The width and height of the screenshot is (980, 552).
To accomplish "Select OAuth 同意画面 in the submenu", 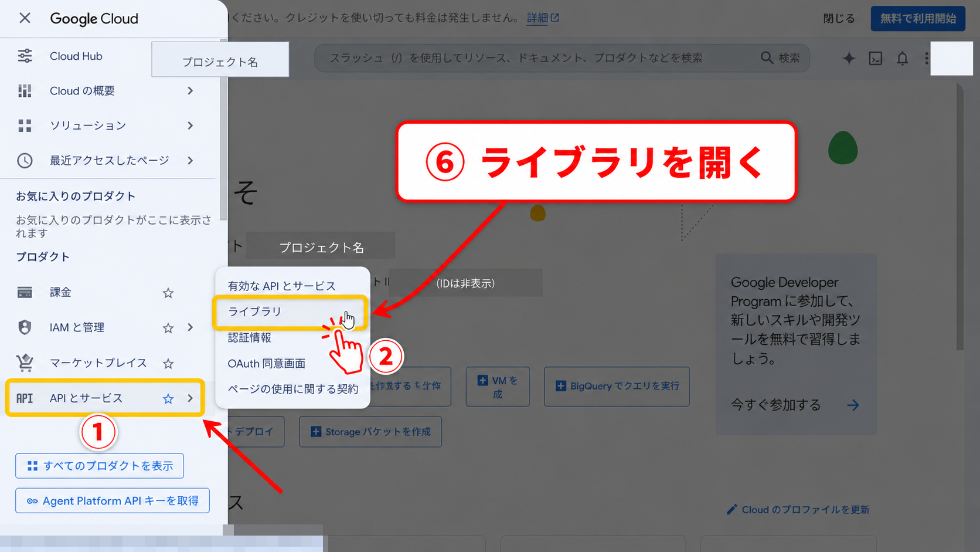I will coord(267,363).
